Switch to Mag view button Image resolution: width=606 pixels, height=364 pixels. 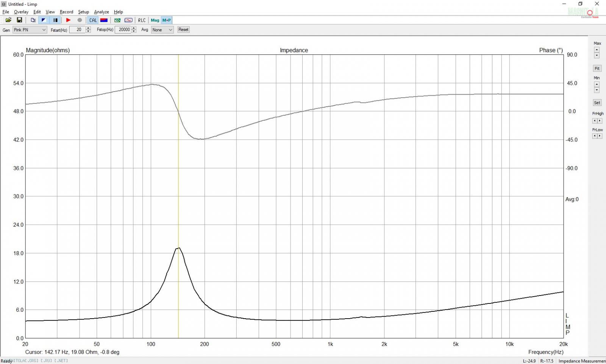point(155,20)
